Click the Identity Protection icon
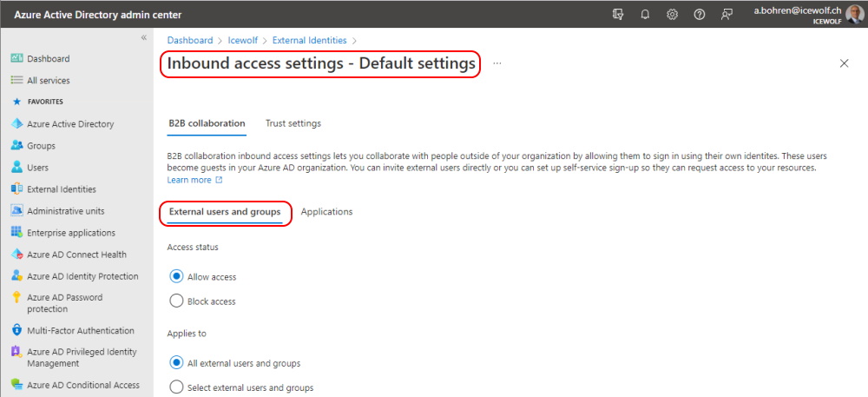 pyautogui.click(x=16, y=275)
